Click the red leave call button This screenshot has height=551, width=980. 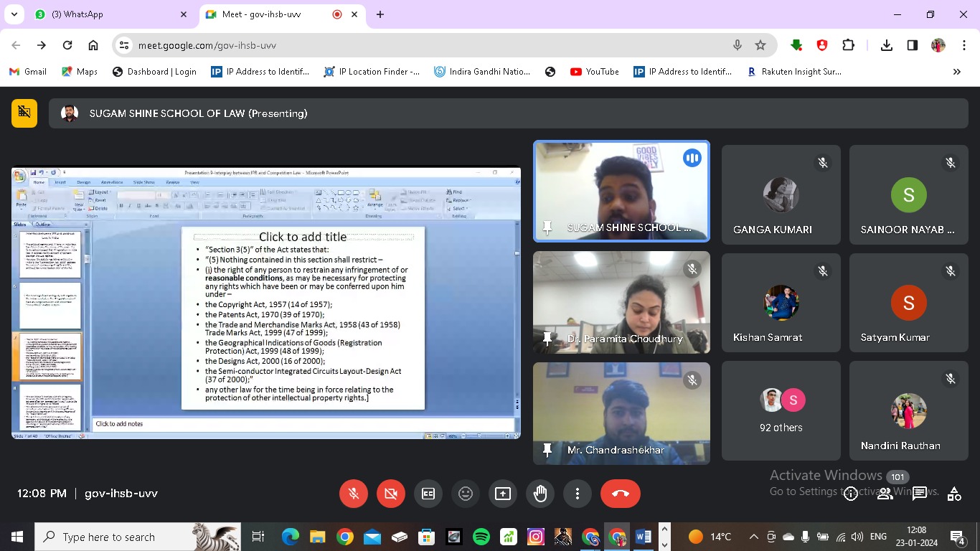pos(621,494)
